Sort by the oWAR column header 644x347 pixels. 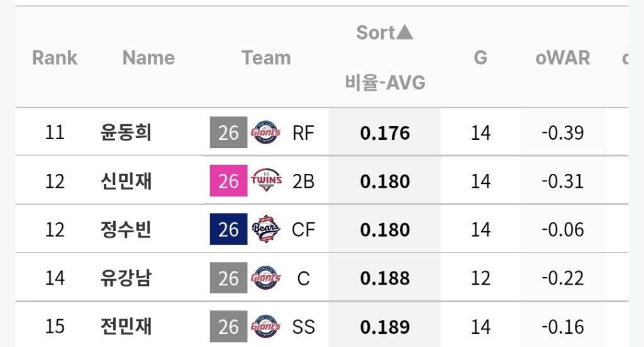click(x=563, y=57)
